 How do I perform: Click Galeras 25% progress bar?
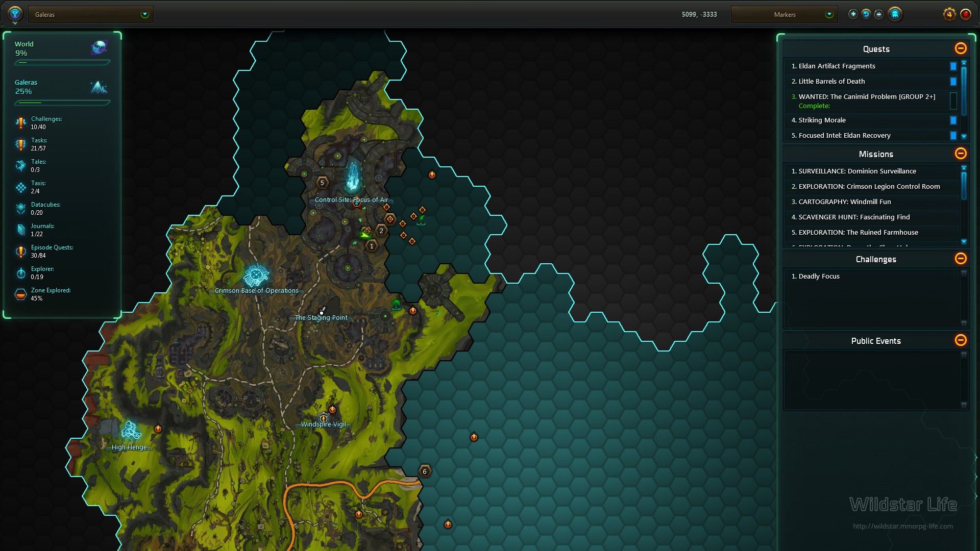(62, 103)
